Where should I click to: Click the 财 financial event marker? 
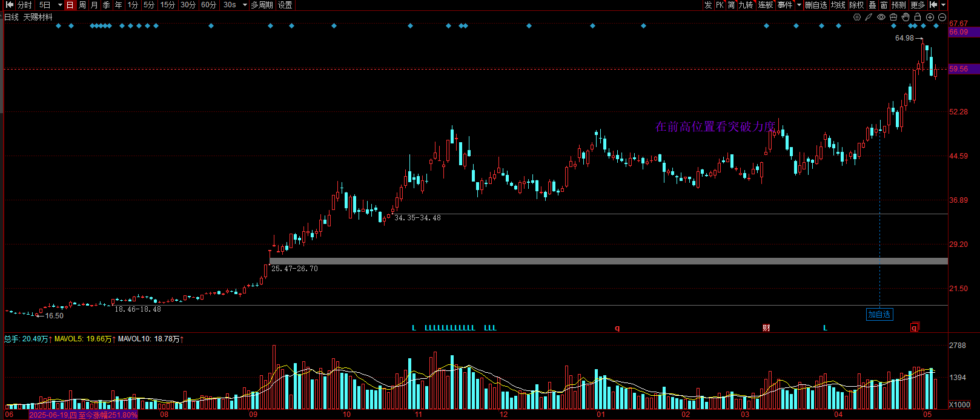click(x=766, y=328)
